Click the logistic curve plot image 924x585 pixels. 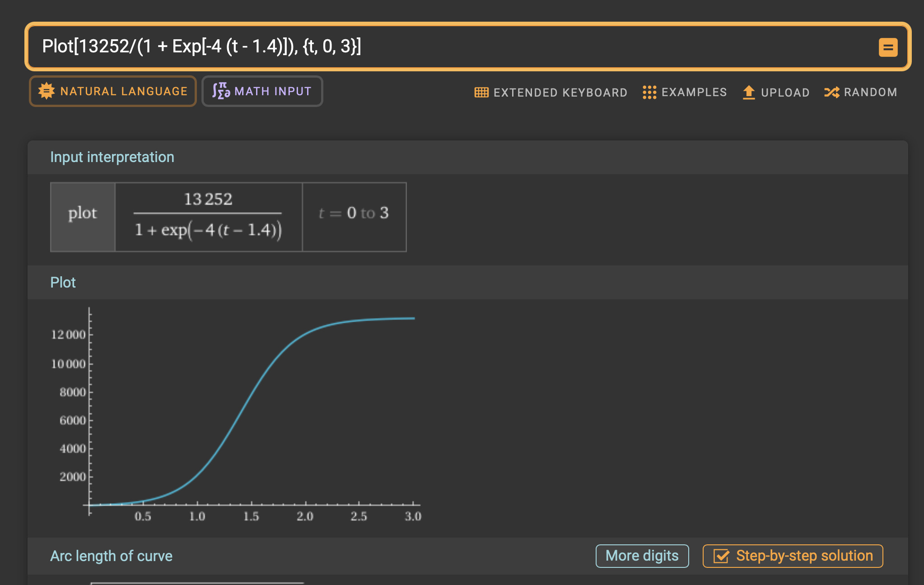pos(236,415)
